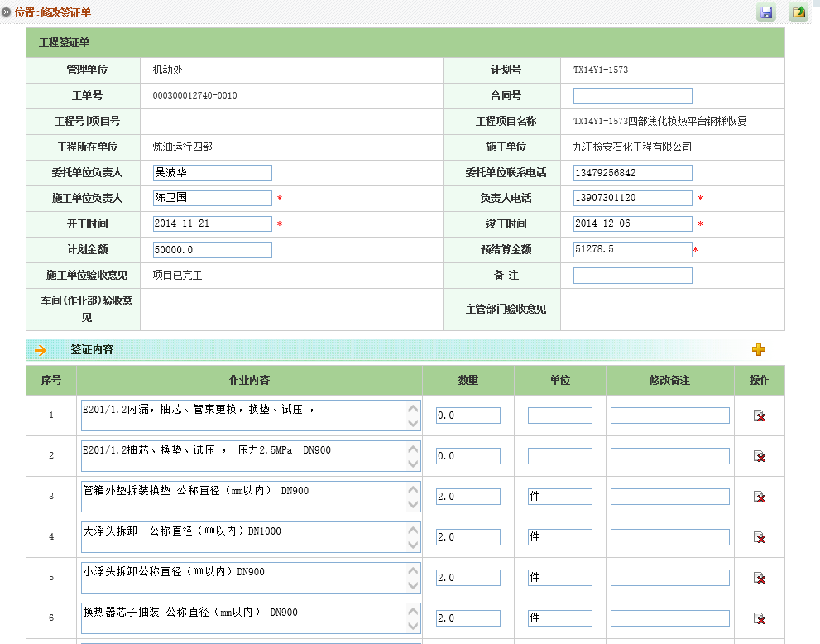Screen dimensions: 820x644
Task: Click row 6 数量 field
Action: (x=468, y=618)
